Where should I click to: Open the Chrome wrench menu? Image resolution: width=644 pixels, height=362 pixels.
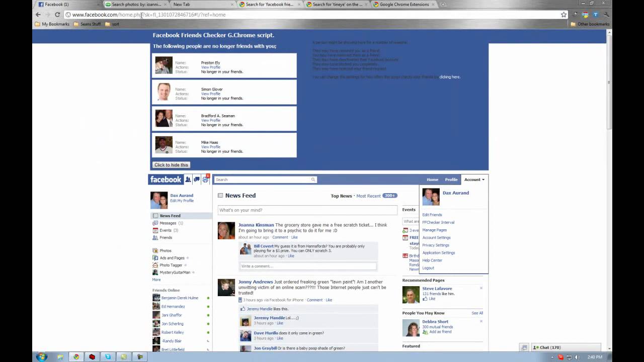(x=606, y=15)
